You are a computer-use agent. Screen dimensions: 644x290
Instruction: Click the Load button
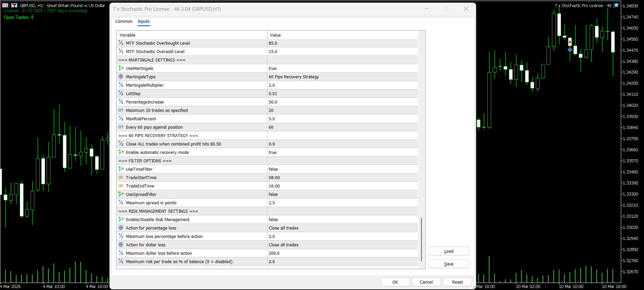pos(449,251)
